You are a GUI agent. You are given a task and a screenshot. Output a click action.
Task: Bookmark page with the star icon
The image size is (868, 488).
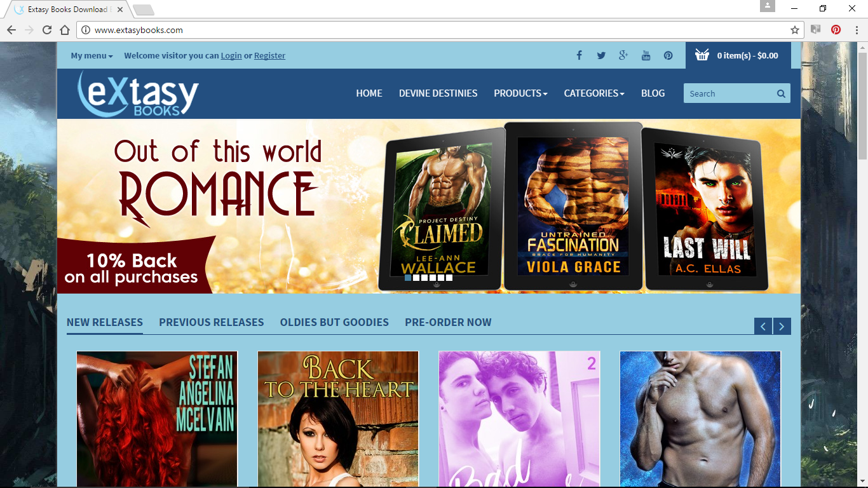(794, 30)
